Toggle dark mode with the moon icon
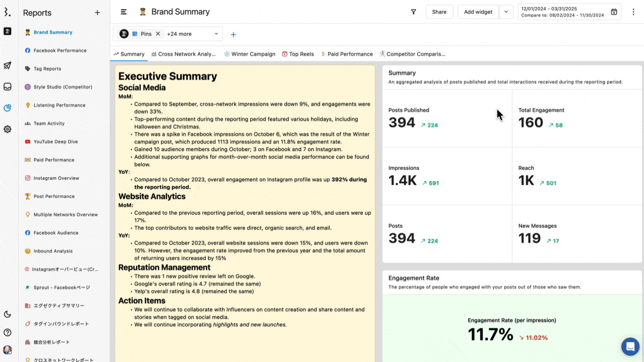644x362 pixels. 8,314
